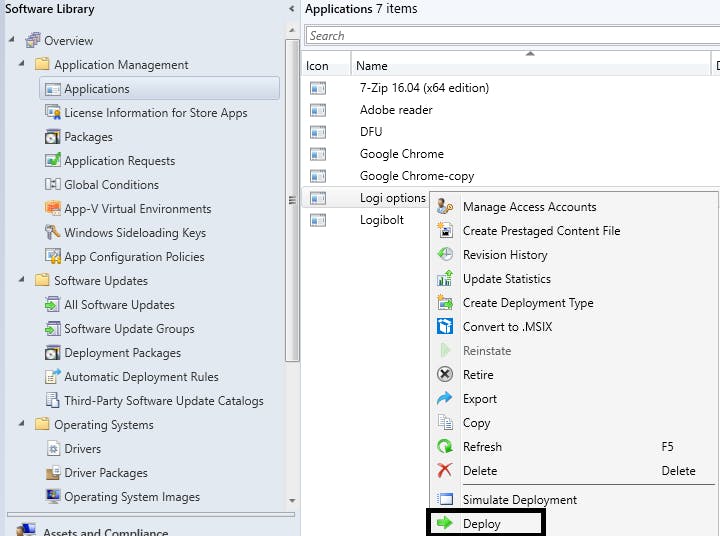Choose Export from the context menu
This screenshot has height=536, width=720.
click(479, 399)
